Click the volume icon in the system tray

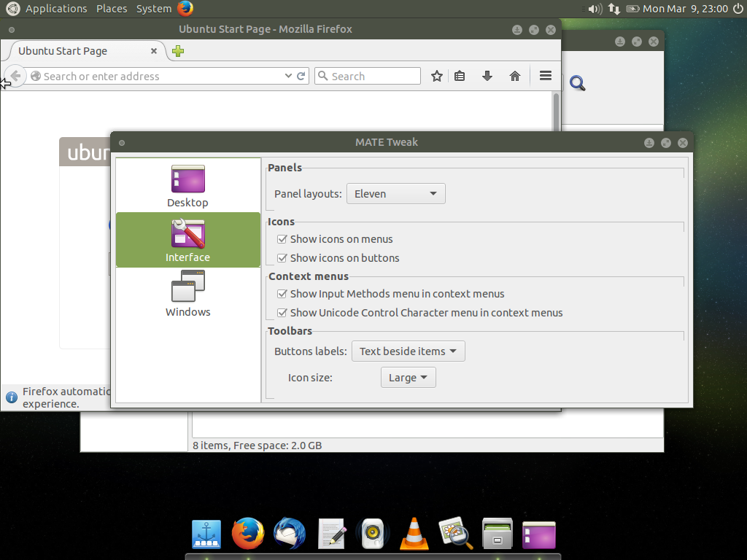coord(595,9)
